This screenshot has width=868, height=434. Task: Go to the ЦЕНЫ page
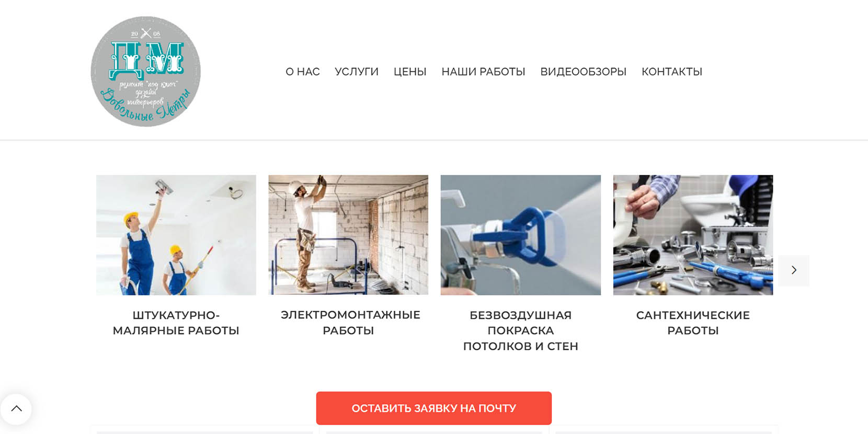click(410, 72)
